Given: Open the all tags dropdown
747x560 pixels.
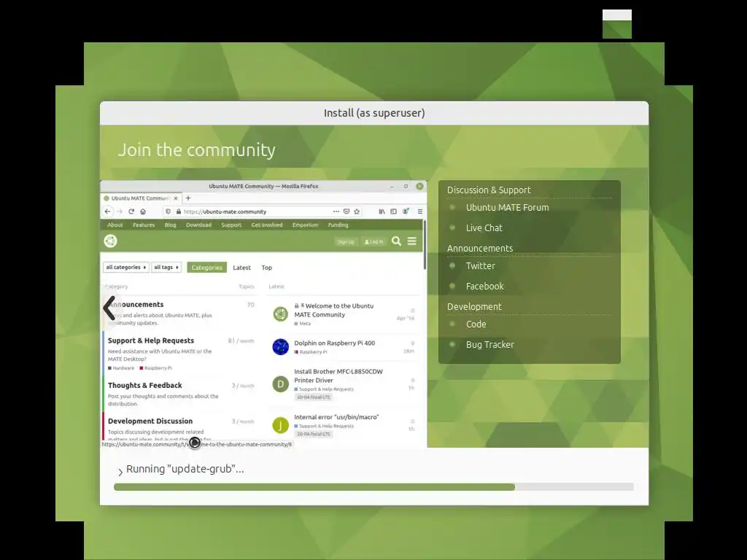Looking at the screenshot, I should click(x=166, y=267).
